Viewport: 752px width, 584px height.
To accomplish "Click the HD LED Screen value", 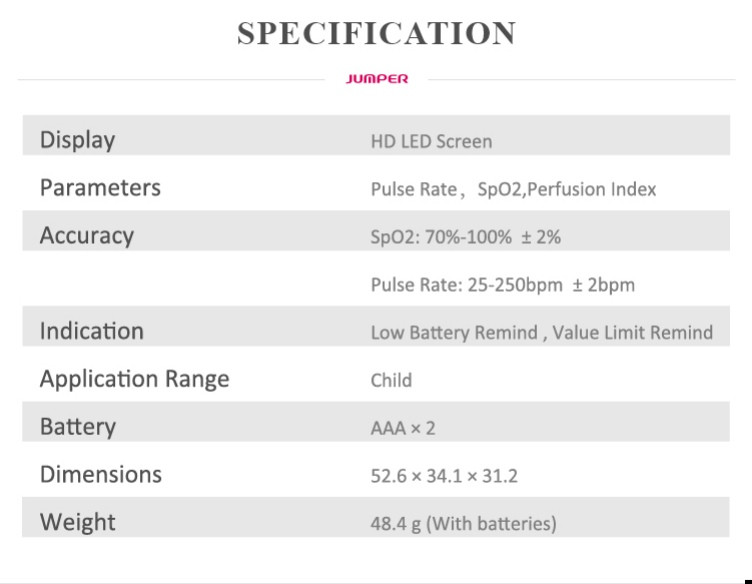I will pyautogui.click(x=431, y=141).
